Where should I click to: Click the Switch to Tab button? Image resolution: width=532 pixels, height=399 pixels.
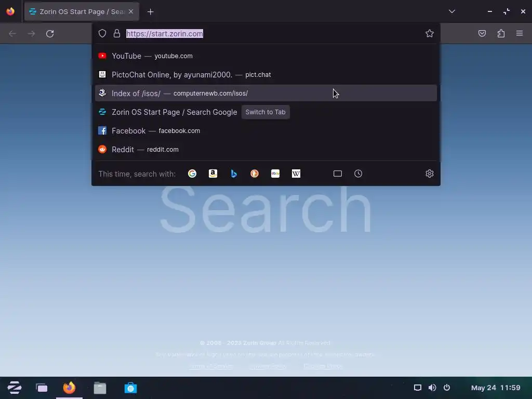coord(265,112)
